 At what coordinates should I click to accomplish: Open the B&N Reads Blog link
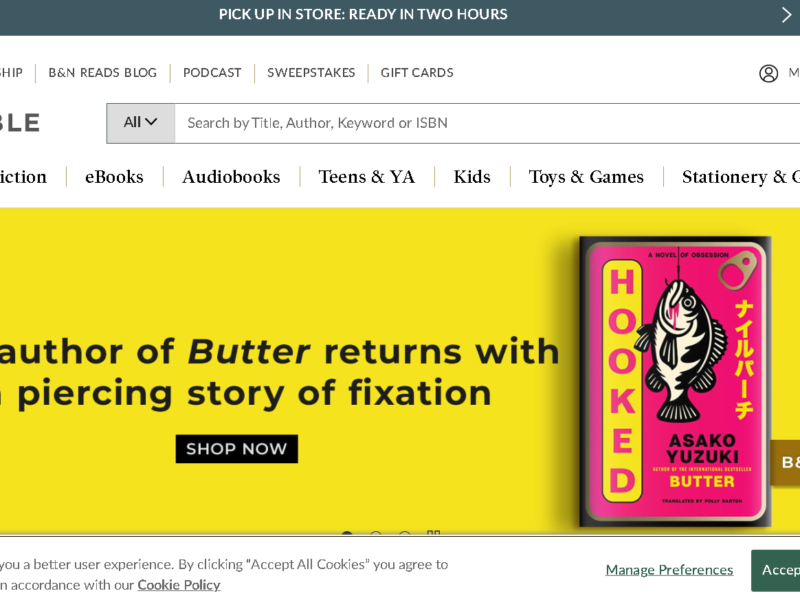[103, 73]
